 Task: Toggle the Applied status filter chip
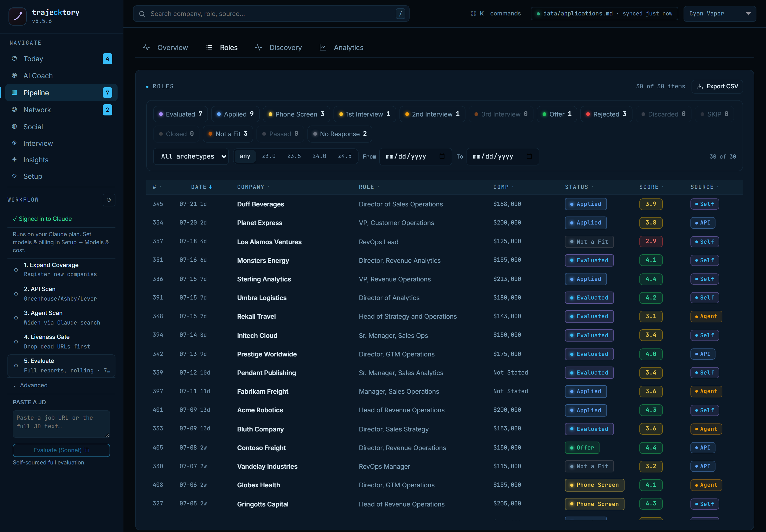(235, 114)
